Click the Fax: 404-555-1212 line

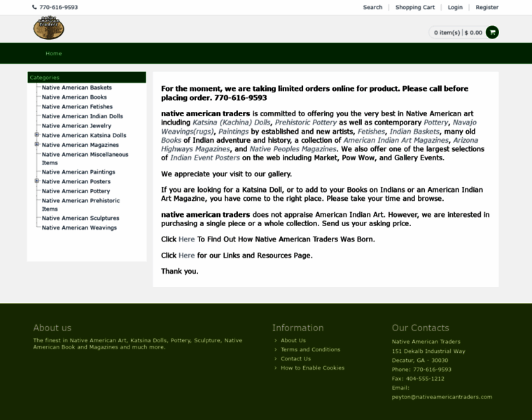pos(418,379)
